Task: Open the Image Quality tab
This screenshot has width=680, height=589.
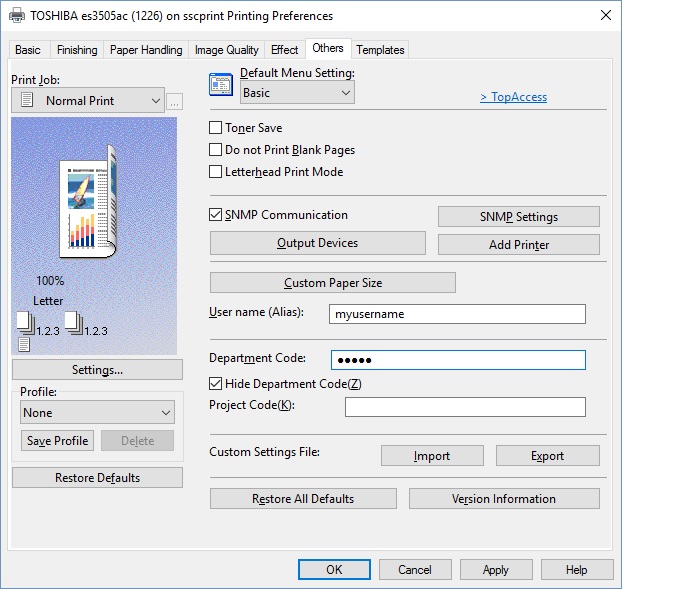Action: (226, 50)
